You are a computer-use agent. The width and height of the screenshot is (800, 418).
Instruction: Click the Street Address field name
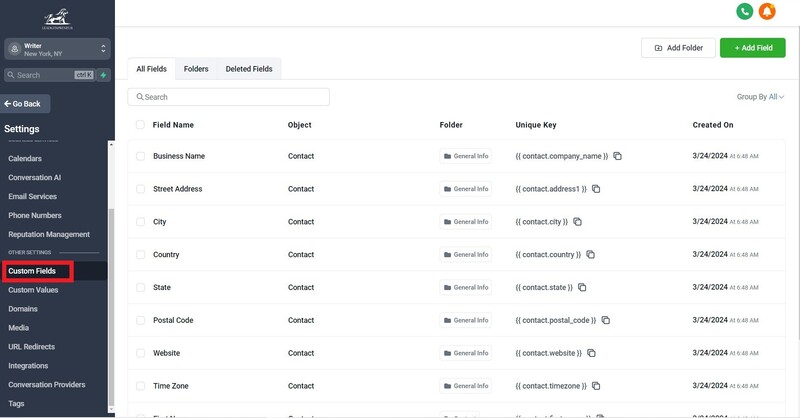178,189
